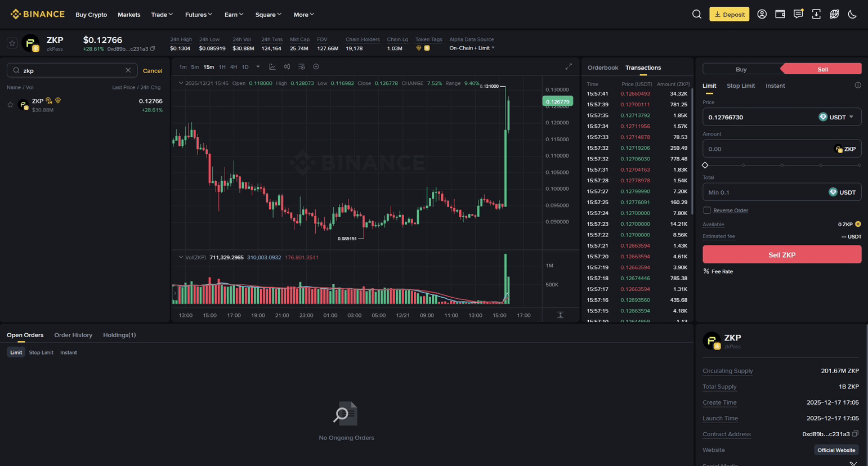Open Buy Crypto page
This screenshot has height=466, width=868.
coord(91,15)
